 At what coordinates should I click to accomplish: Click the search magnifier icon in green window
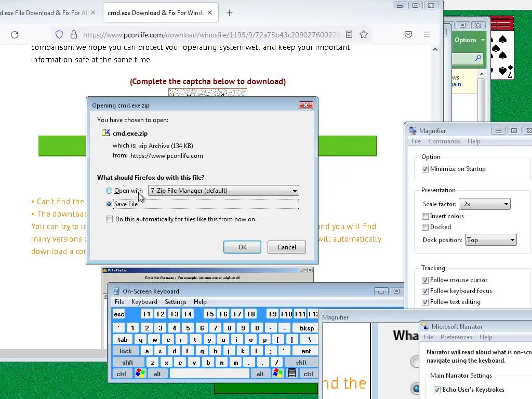tap(478, 58)
